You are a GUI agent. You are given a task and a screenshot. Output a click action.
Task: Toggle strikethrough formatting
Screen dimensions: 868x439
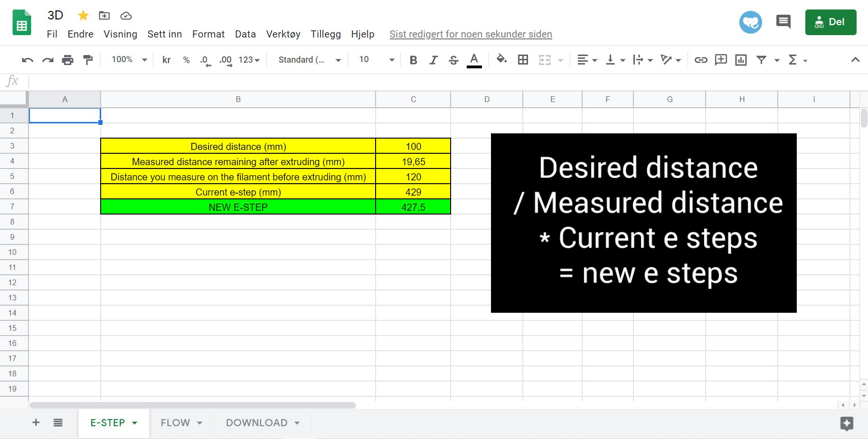pos(453,60)
